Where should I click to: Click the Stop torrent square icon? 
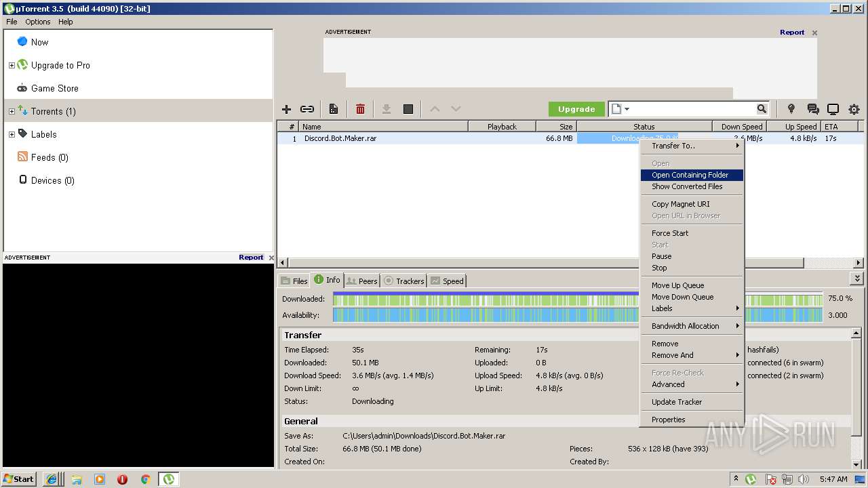pyautogui.click(x=408, y=109)
